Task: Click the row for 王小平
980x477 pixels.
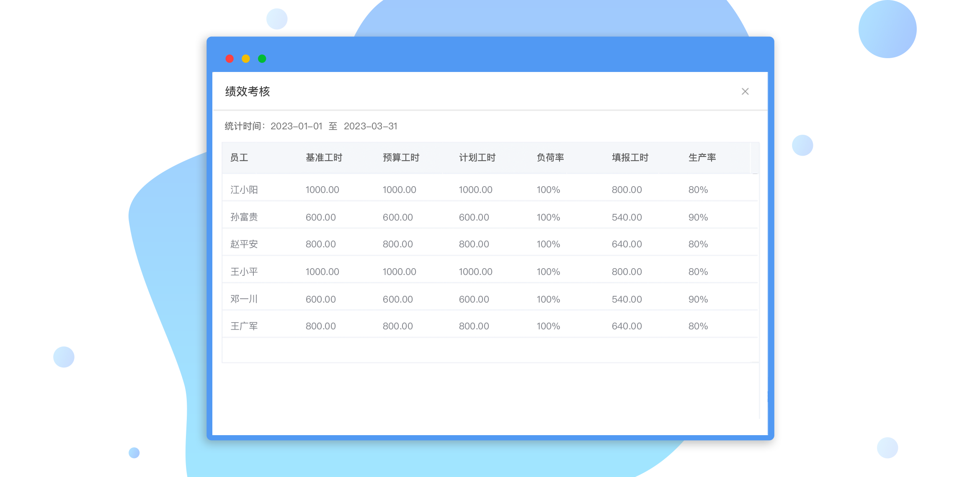Action: [244, 271]
